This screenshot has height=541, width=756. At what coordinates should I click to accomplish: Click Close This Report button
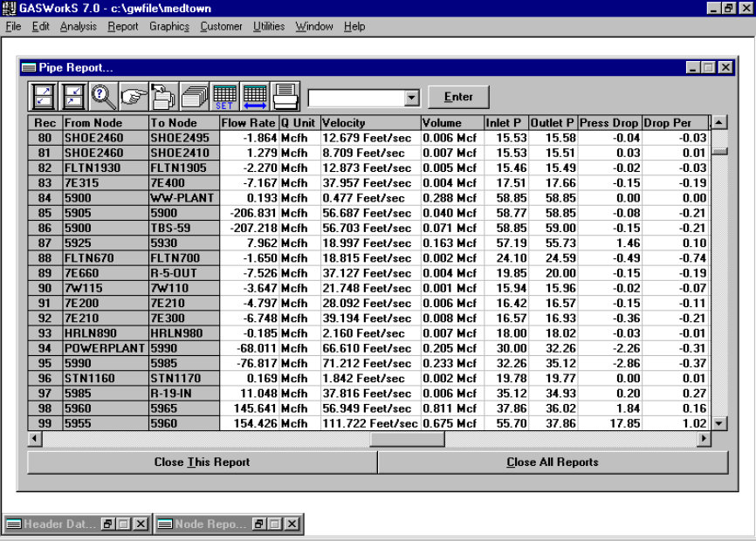pyautogui.click(x=202, y=462)
